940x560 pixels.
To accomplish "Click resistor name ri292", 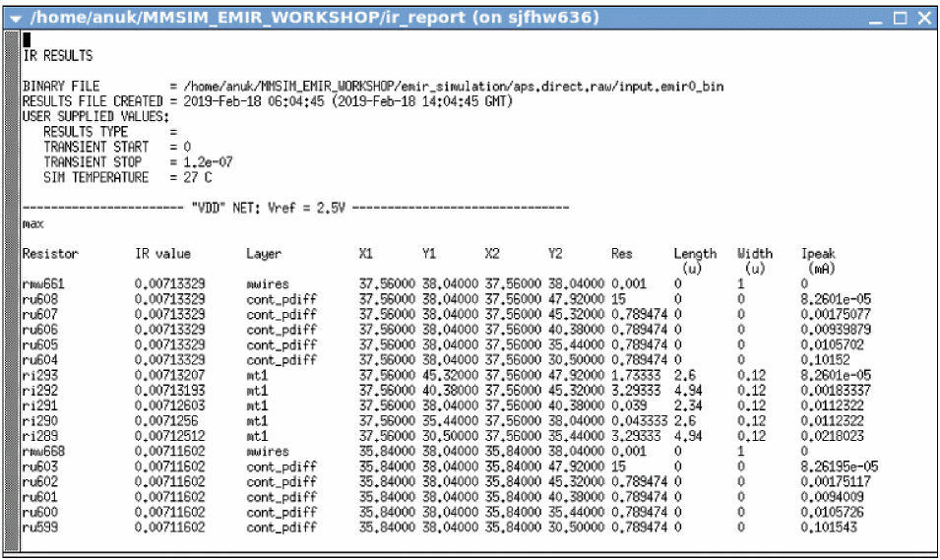I will pyautogui.click(x=40, y=391).
